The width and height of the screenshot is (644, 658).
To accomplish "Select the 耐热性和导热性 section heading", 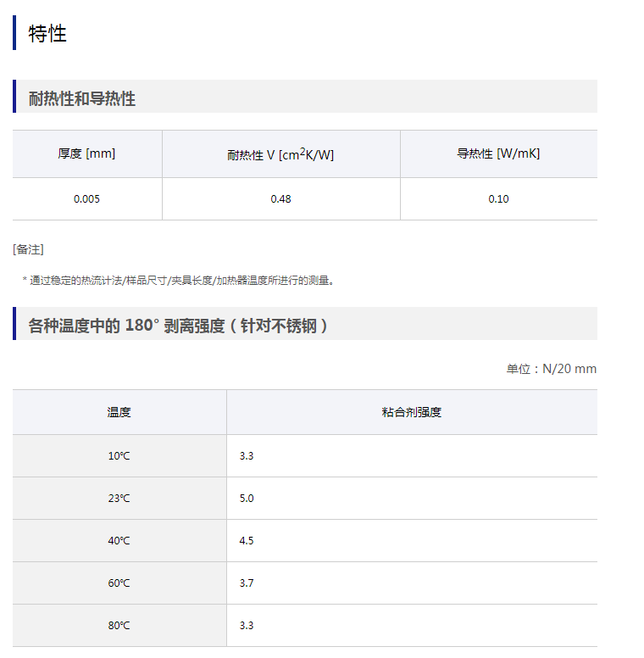I will (x=82, y=98).
